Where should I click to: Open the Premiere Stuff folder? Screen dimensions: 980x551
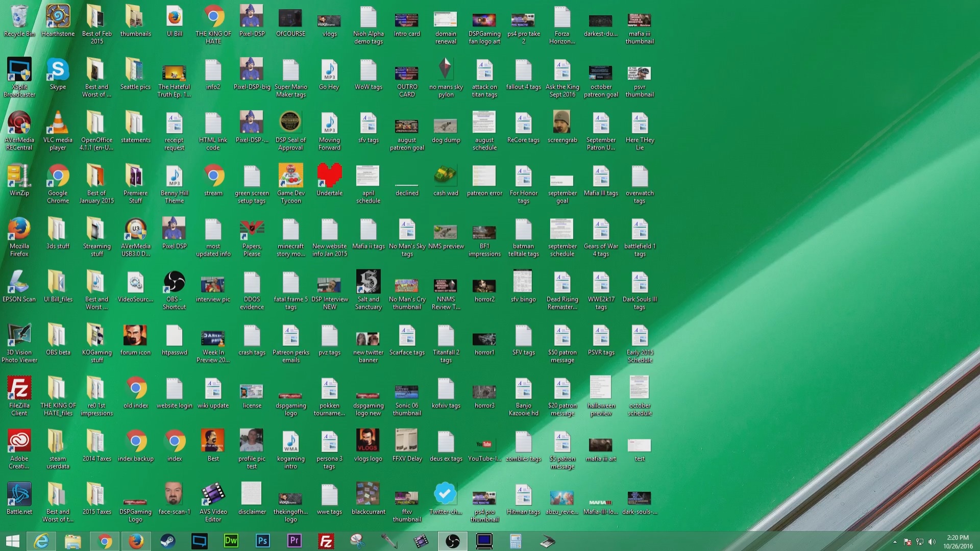135,184
